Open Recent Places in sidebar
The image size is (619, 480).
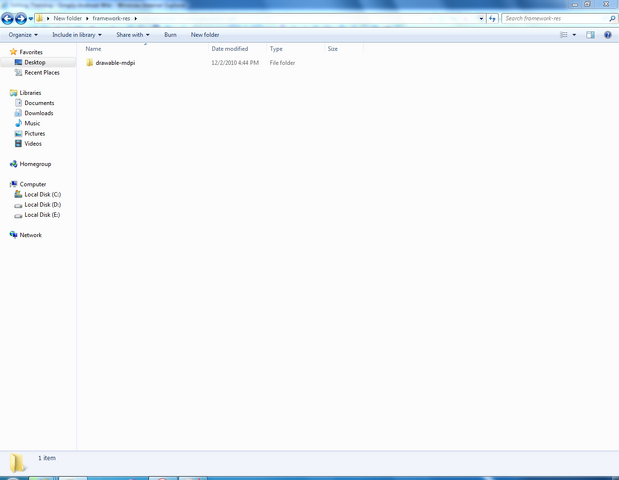click(42, 73)
